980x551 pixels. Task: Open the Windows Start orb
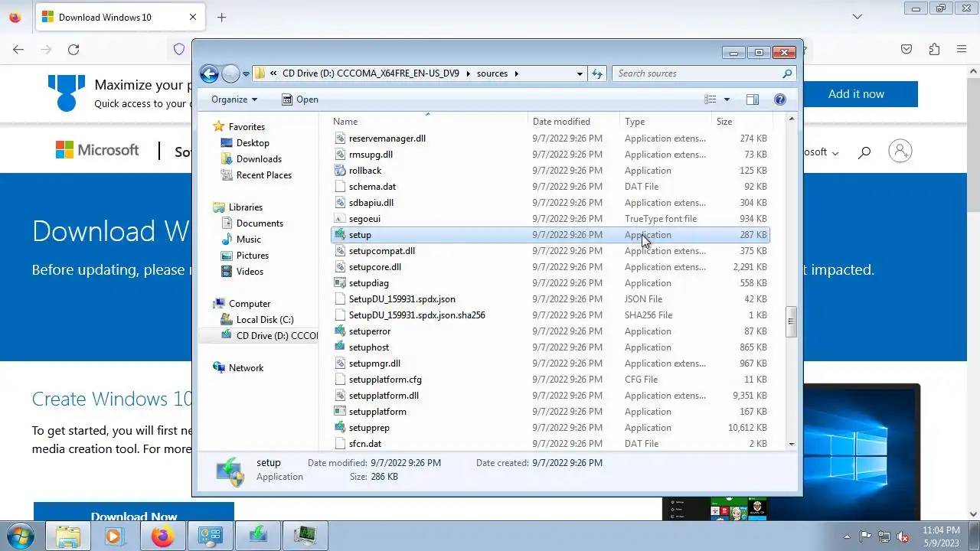19,536
